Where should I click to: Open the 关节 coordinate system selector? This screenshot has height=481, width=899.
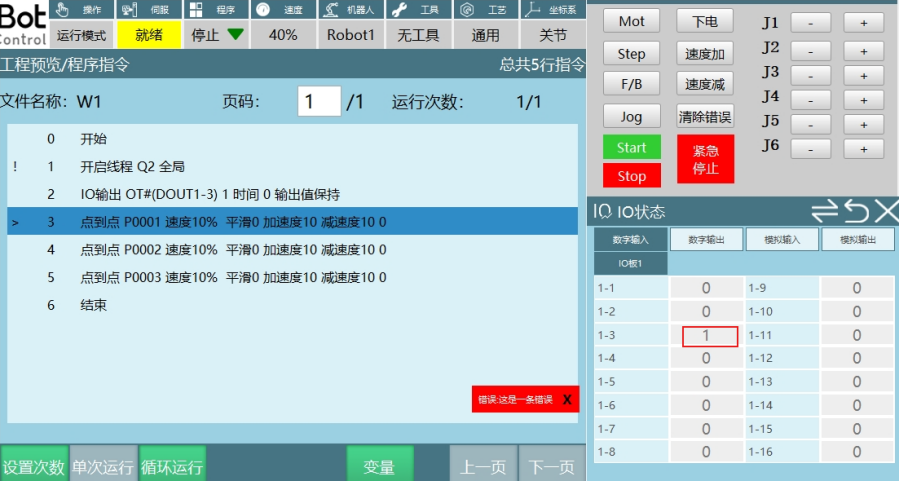(553, 35)
